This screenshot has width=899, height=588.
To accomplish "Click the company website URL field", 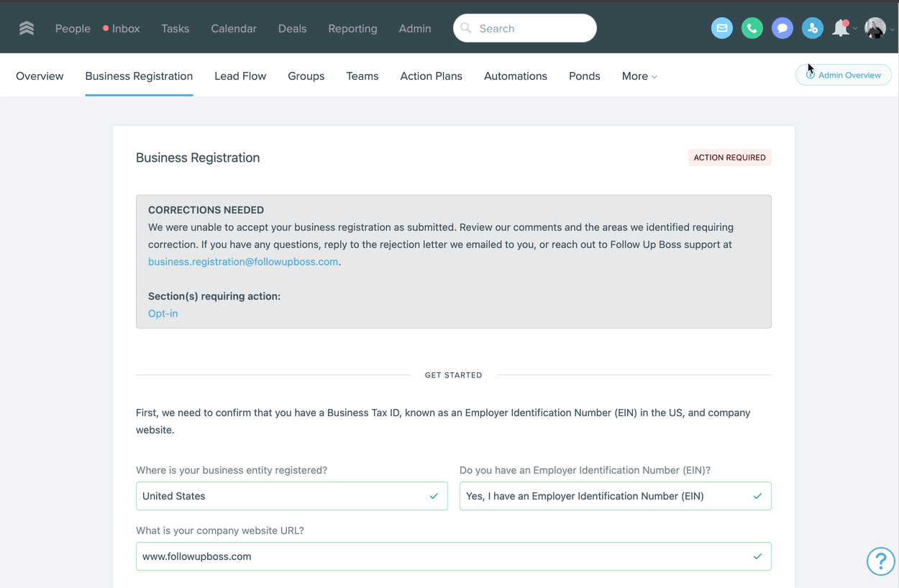I will click(454, 556).
